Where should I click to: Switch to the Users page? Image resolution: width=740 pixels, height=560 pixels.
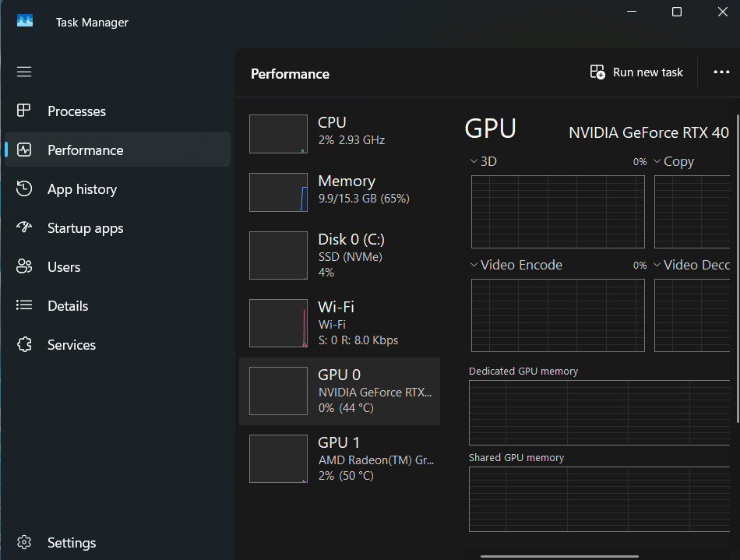point(117,267)
